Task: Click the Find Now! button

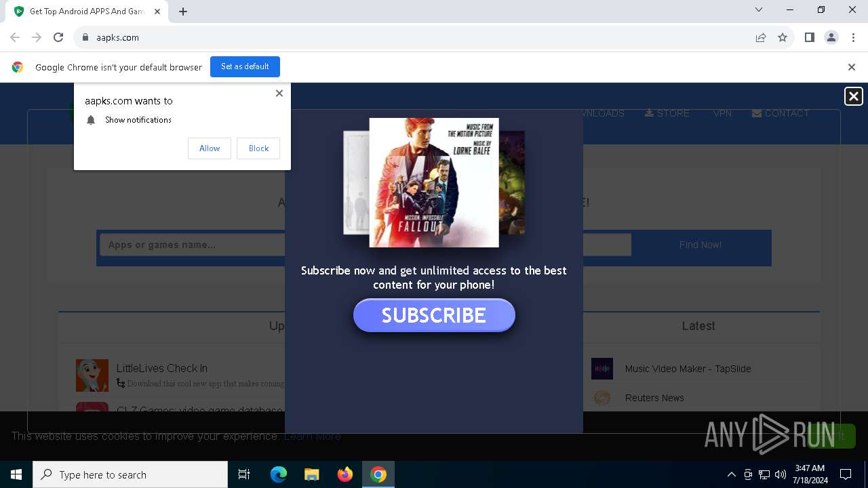Action: click(x=701, y=245)
